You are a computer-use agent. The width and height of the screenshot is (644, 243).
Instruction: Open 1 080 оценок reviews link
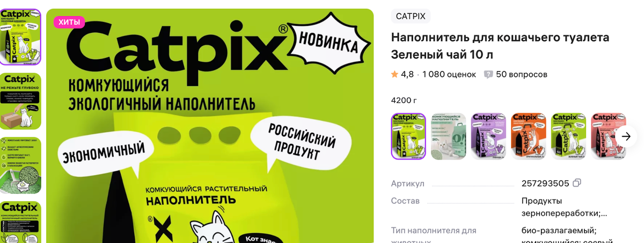pos(449,74)
